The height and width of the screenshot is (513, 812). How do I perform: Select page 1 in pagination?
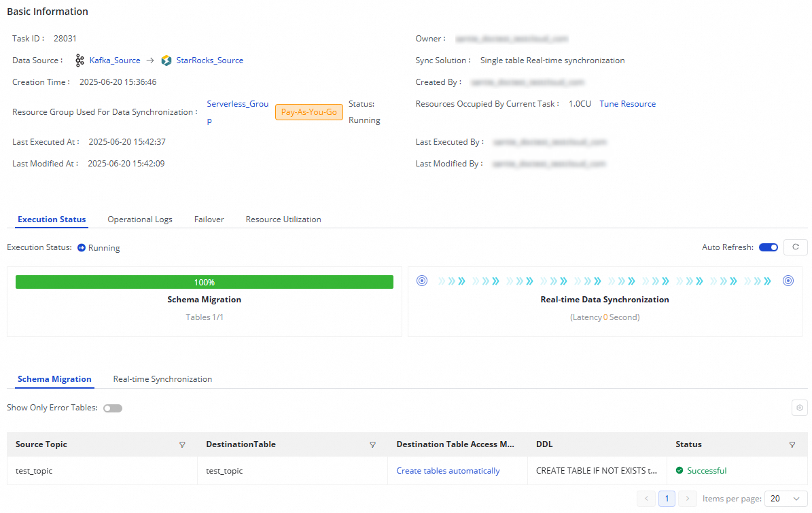[667, 499]
